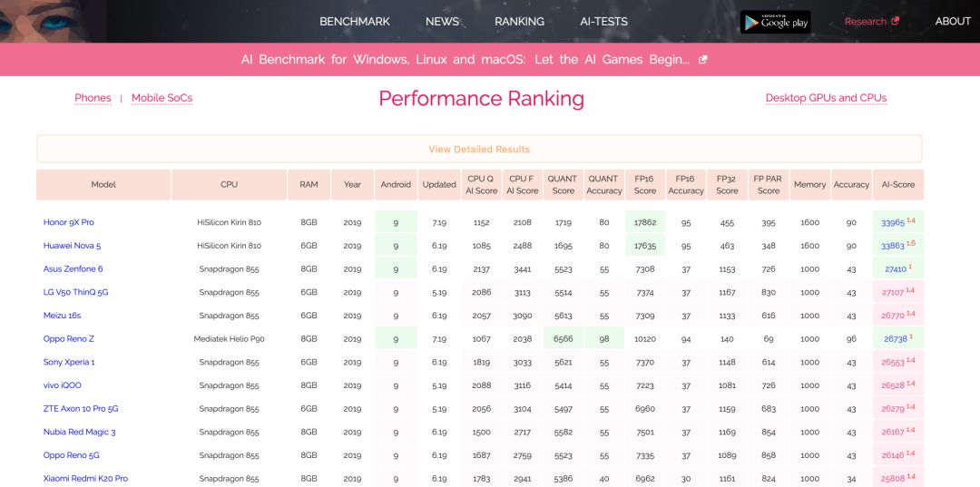
Task: Sort by FP16 Score column
Action: (x=645, y=185)
